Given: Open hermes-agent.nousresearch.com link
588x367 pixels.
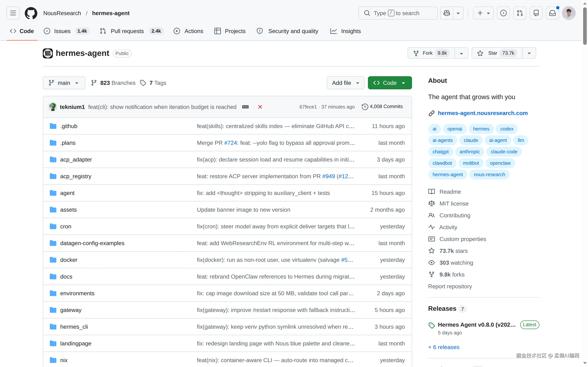Looking at the screenshot, I should 483,113.
